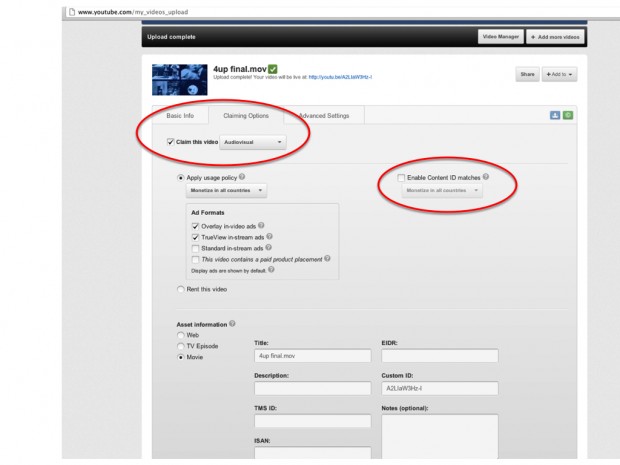Choose TV Episode asset type
Viewport: 620px width, 465px height.
181,346
